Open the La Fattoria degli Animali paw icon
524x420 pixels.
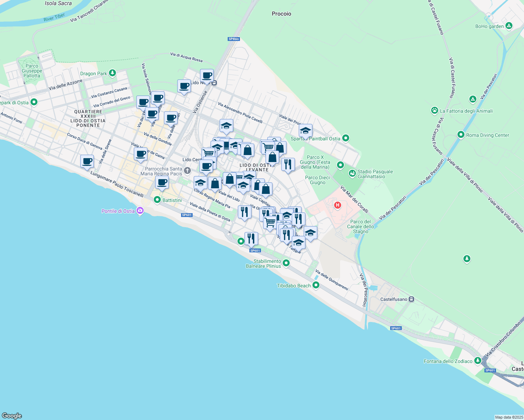[x=435, y=111]
